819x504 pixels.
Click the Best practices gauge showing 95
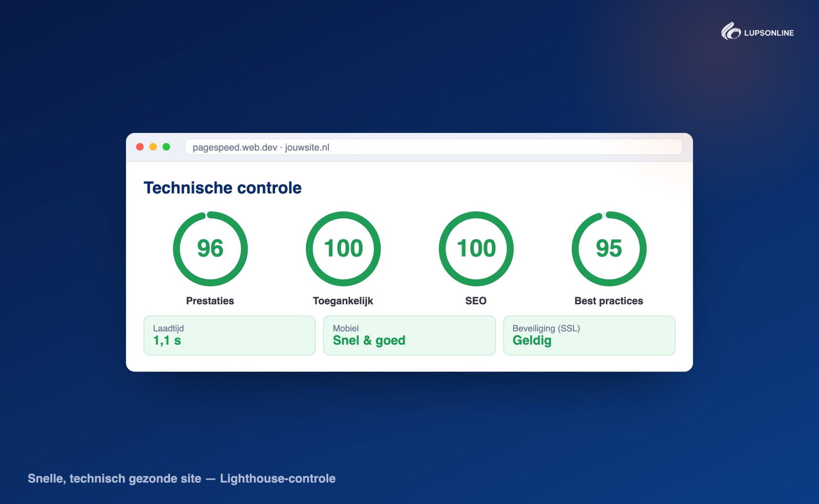click(609, 249)
